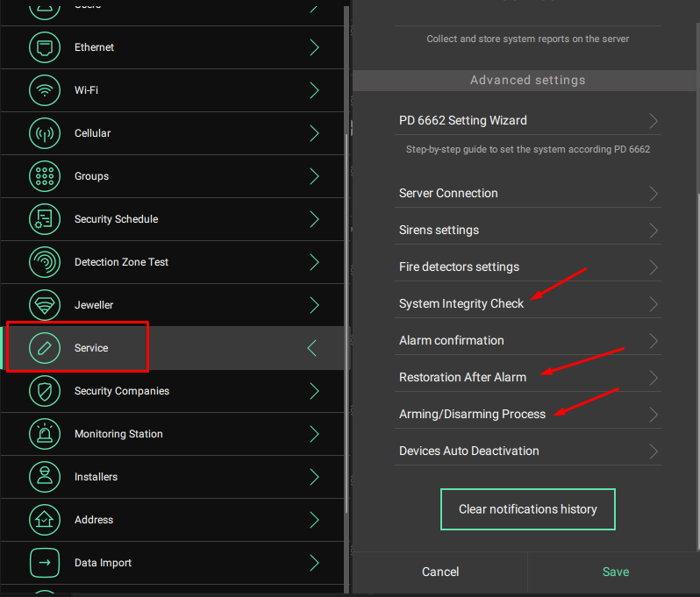Click the Cellular antenna icon
Image resolution: width=700 pixels, height=597 pixels.
tap(45, 133)
